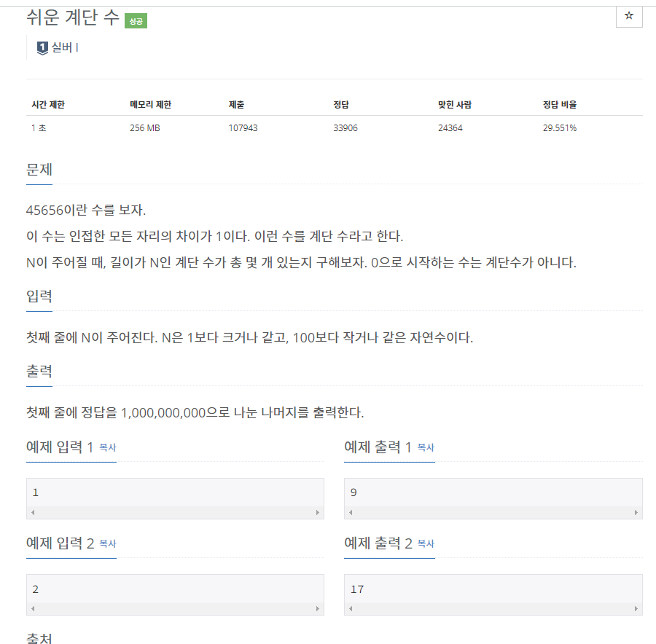The image size is (656, 644).
Task: Copy 예제 출력 1 using its 복사 link
Action: (427, 448)
